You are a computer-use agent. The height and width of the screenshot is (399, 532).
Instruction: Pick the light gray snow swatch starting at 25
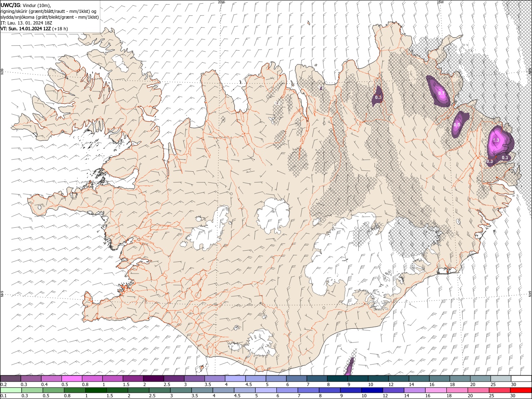click(500, 378)
